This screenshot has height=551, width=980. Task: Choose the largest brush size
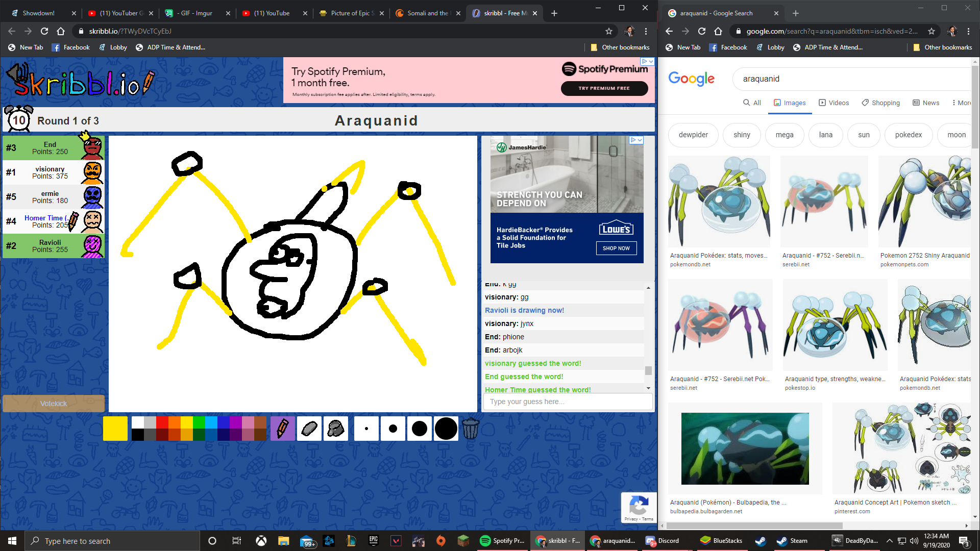point(446,429)
